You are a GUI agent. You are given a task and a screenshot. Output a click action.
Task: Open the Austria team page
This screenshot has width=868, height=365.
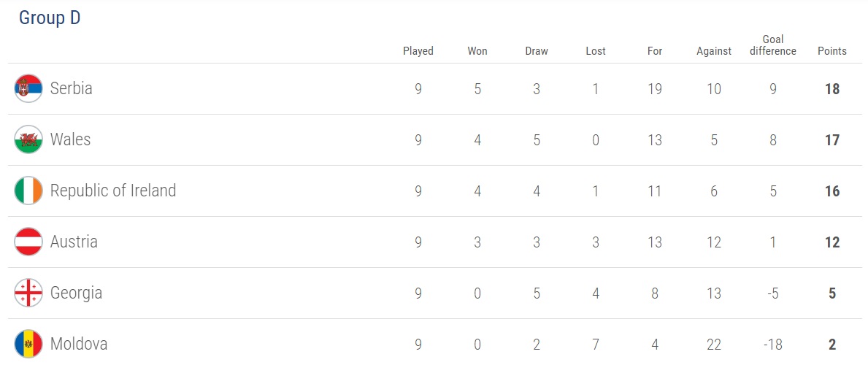74,242
